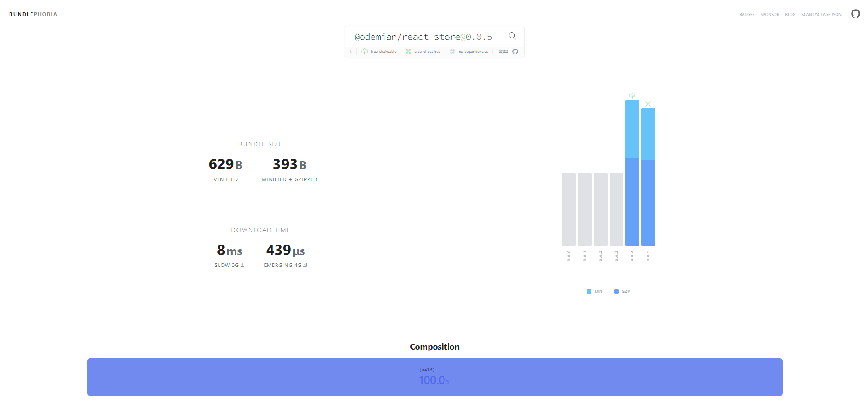The width and height of the screenshot is (868, 402).
Task: Click the 0.0.5 version axis label
Action: tap(648, 256)
